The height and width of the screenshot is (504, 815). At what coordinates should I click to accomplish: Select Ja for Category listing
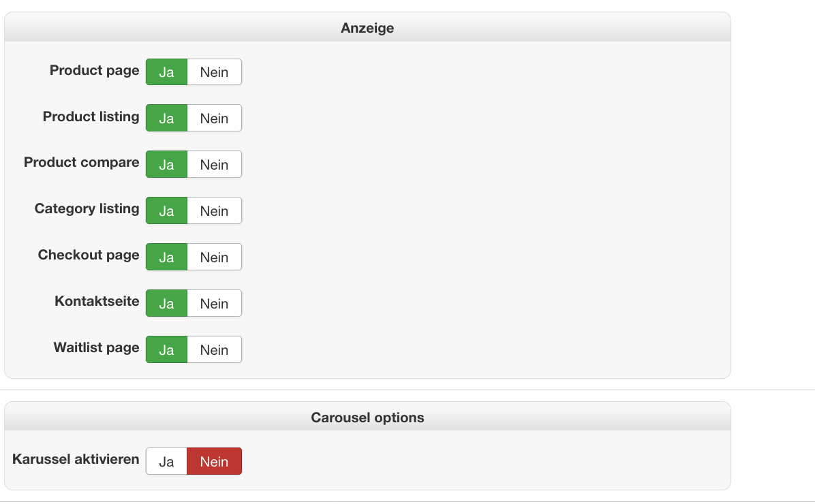coord(166,211)
